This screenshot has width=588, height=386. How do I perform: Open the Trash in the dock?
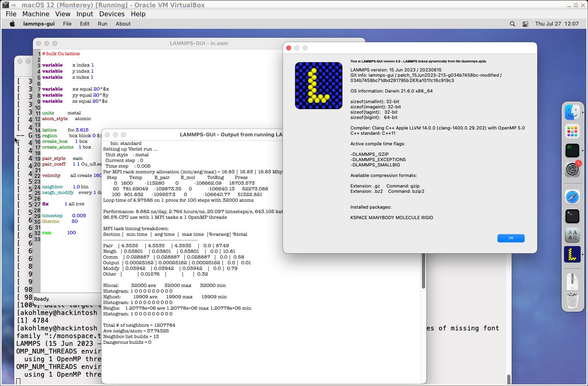coord(572,301)
